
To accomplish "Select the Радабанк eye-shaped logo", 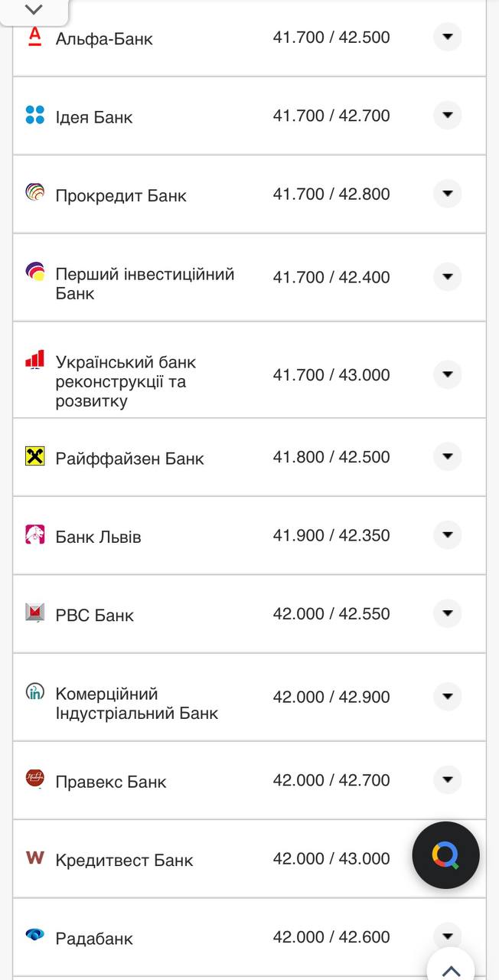I will (34, 936).
